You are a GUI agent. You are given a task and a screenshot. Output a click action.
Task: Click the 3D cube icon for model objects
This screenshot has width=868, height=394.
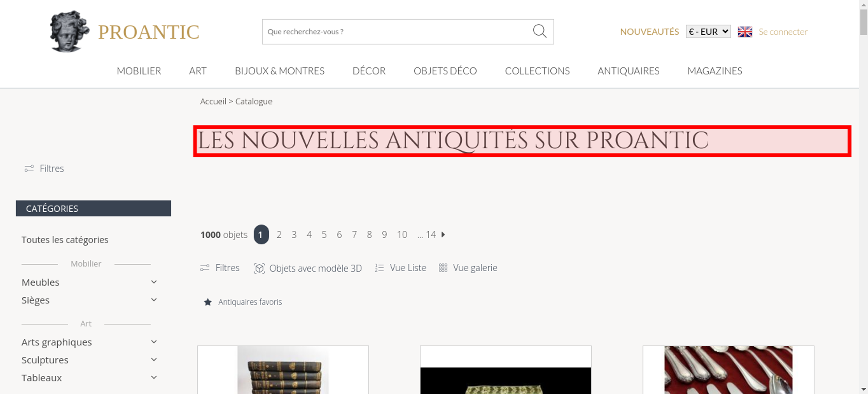[259, 269]
